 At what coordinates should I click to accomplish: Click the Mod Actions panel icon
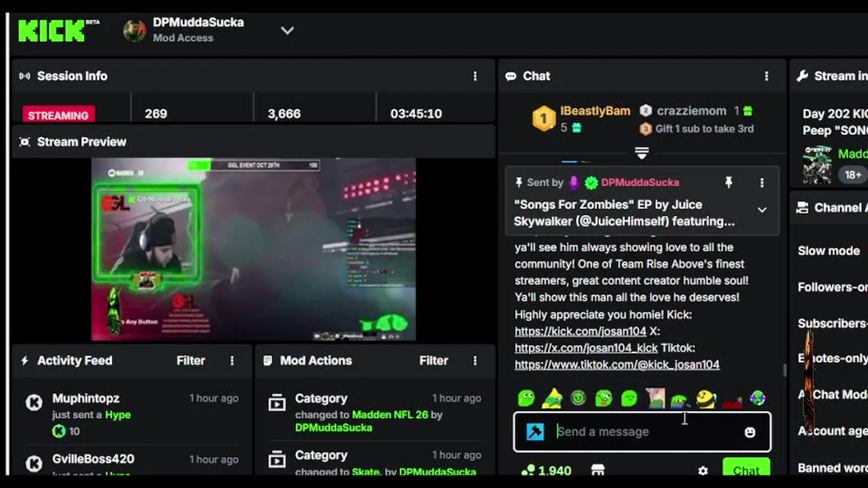tap(268, 361)
